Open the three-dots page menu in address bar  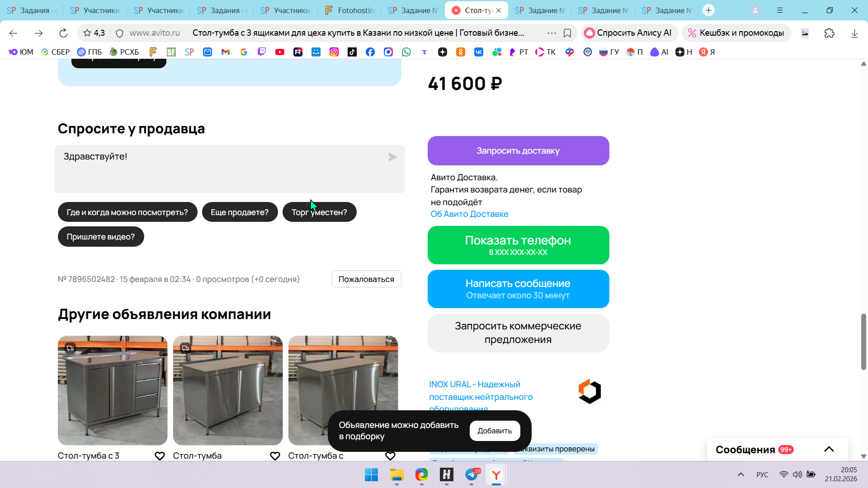[x=552, y=33]
